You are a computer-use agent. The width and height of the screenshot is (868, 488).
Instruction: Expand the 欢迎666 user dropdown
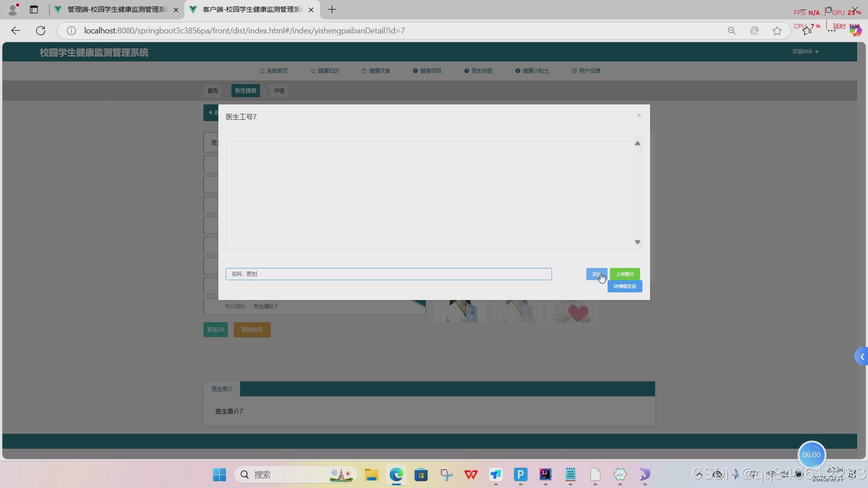(x=805, y=52)
